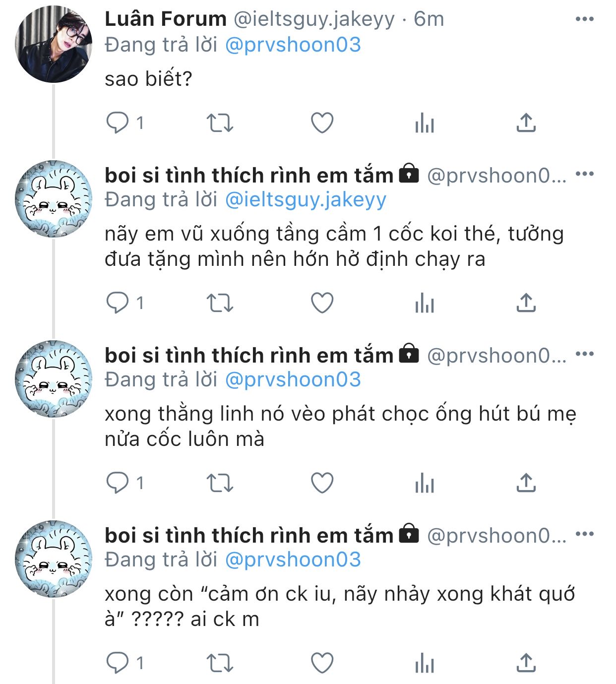Open more options on "koi thé" tweet

click(584, 174)
